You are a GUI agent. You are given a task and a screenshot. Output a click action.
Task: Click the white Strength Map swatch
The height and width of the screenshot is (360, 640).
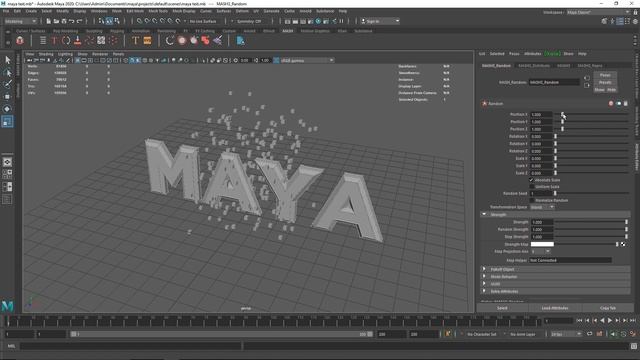(542, 244)
